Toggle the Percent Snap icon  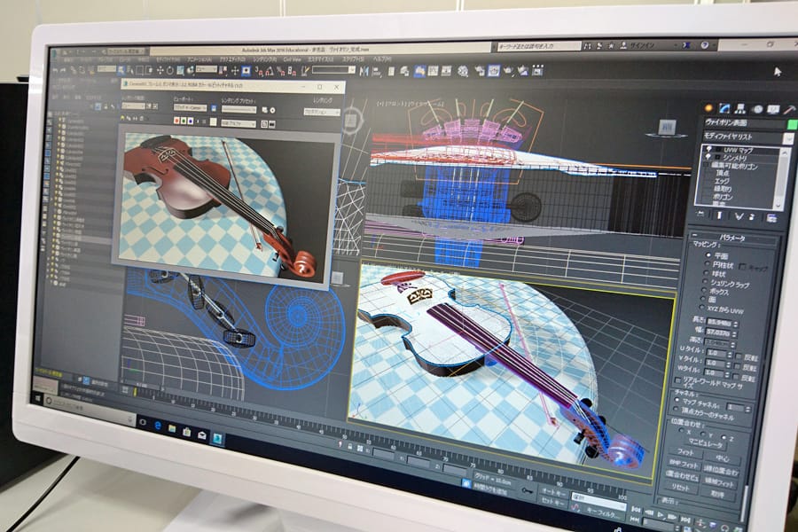click(280, 72)
